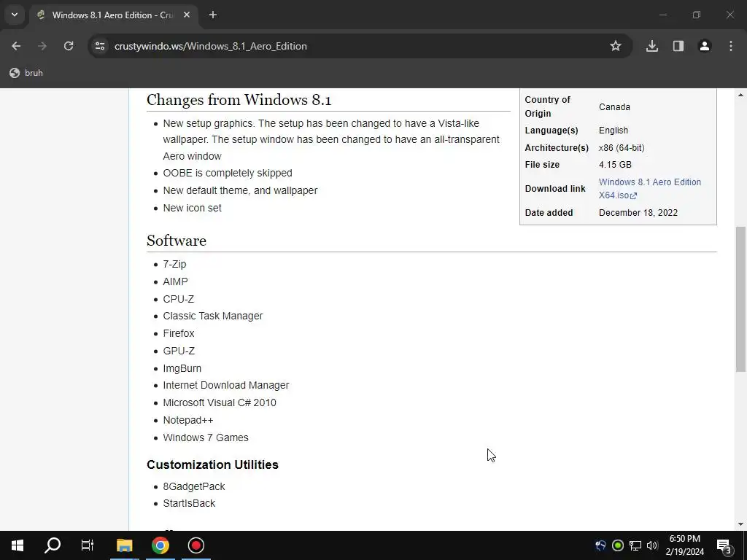The height and width of the screenshot is (560, 747).
Task: Select the Windows 8.1 Aero Edition tab
Action: click(x=112, y=15)
